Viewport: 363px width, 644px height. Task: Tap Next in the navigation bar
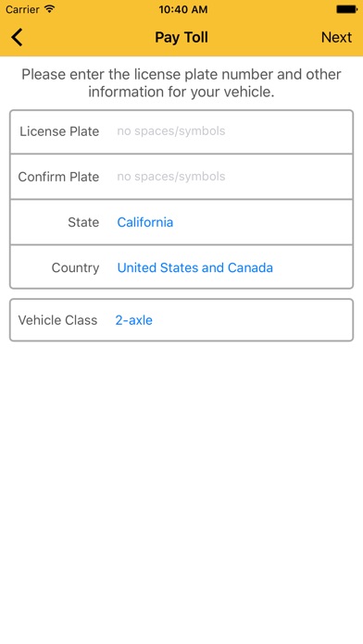336,37
